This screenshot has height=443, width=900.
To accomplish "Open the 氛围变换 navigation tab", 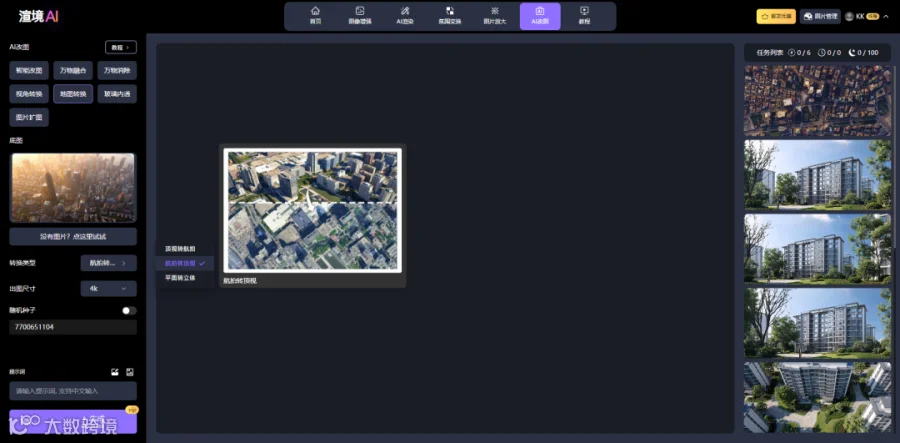I will pos(450,16).
